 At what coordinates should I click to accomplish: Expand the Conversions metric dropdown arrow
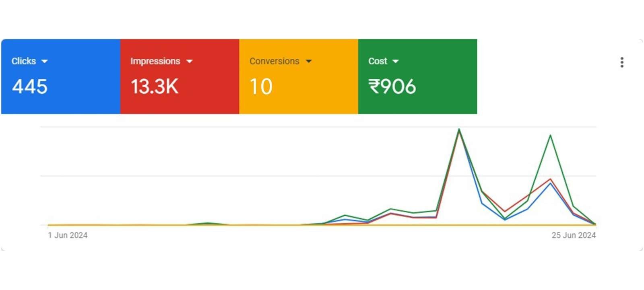[x=309, y=62]
